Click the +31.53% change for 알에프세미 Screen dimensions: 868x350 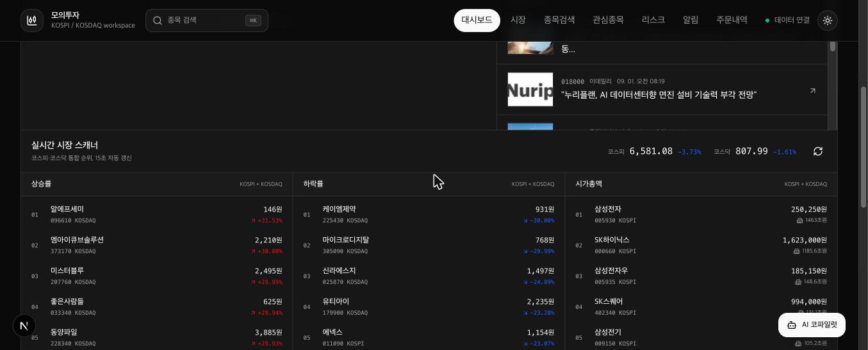[x=266, y=221]
